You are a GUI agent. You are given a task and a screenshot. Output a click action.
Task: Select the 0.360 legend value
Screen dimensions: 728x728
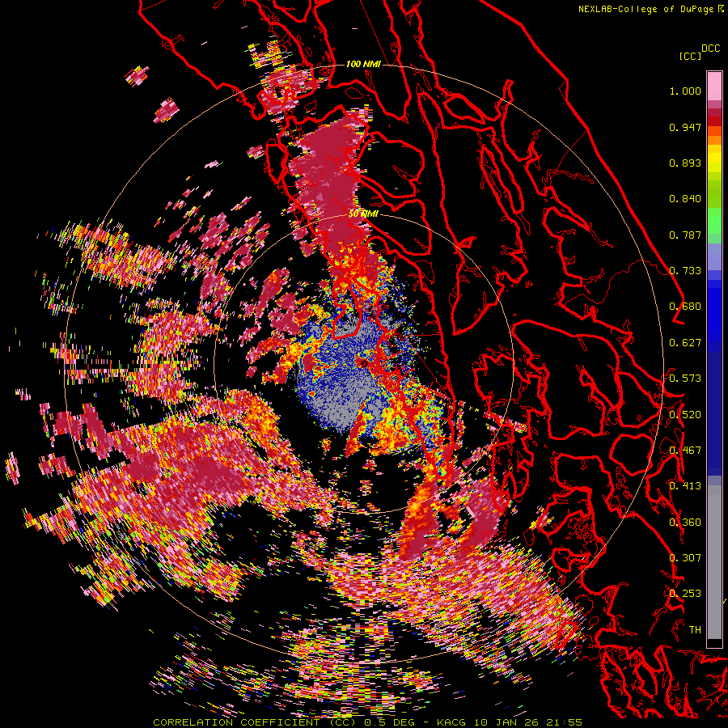[x=685, y=523]
